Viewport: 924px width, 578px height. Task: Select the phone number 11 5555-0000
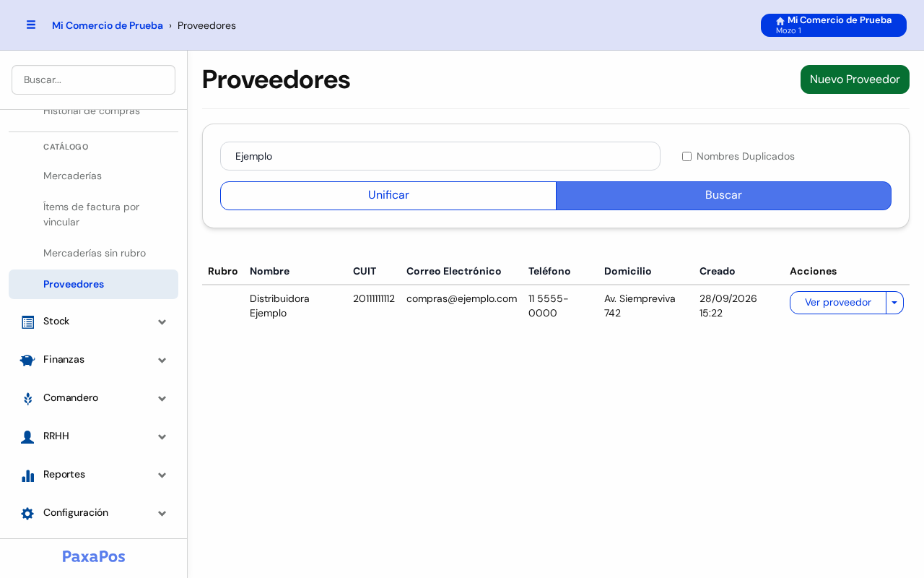(x=549, y=306)
